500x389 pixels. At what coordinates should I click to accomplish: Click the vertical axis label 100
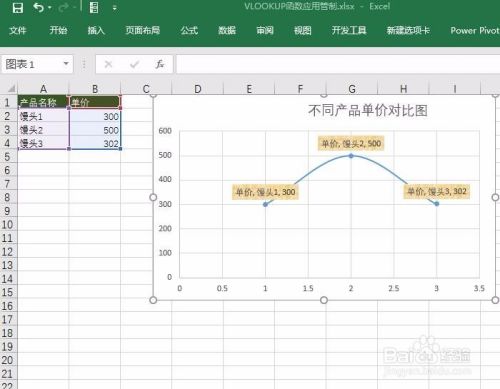click(x=165, y=253)
